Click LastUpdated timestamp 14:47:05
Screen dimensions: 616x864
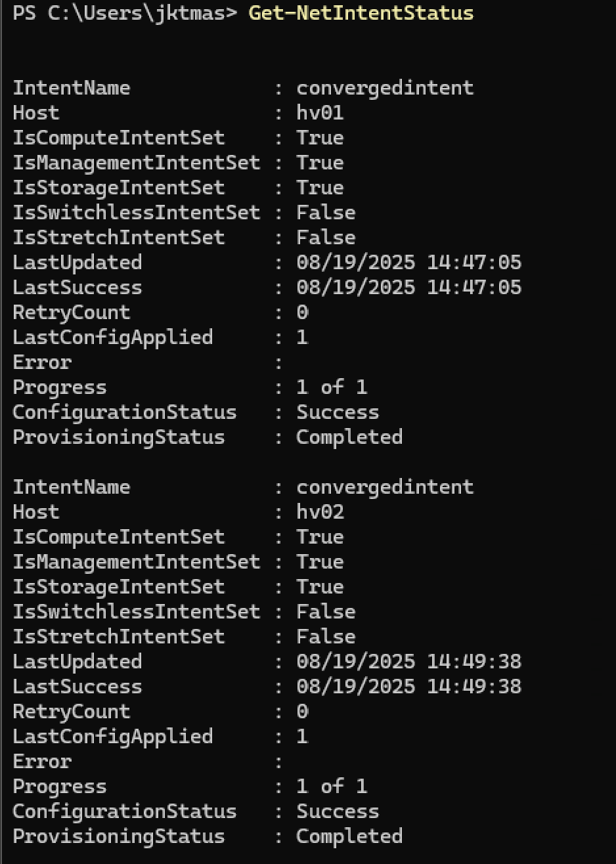coord(408,263)
